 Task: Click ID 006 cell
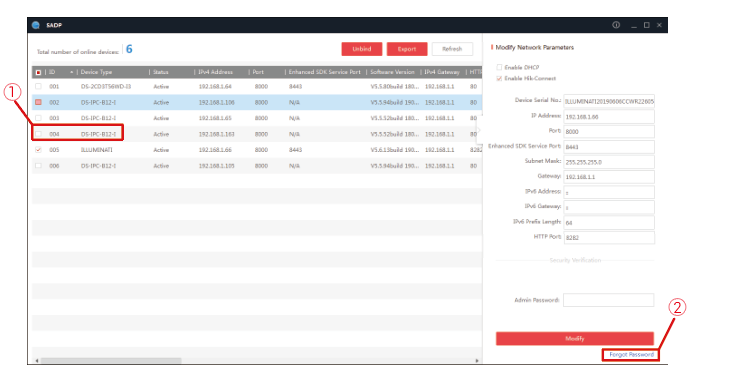54,166
